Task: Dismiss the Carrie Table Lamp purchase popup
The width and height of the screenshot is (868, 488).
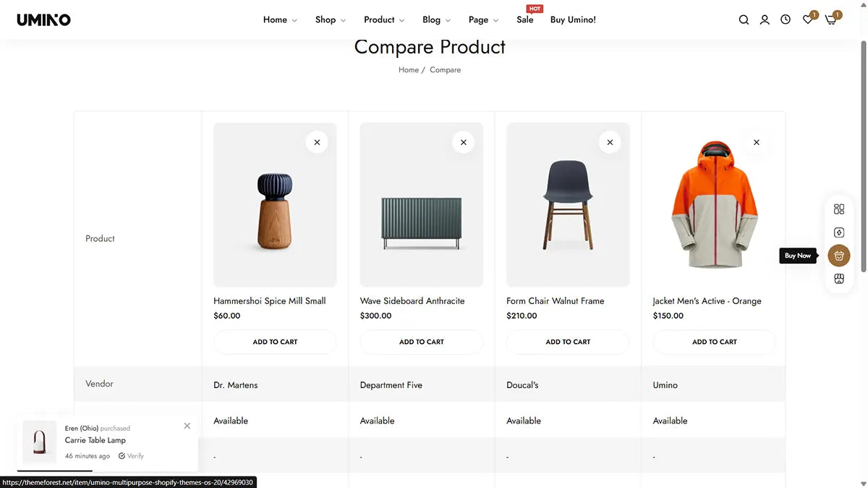Action: 187,426
